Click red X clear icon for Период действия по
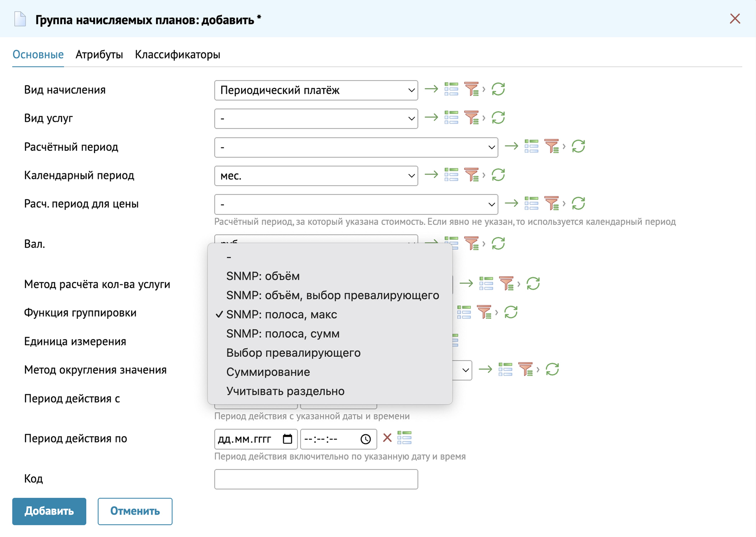The image size is (756, 537). 387,438
